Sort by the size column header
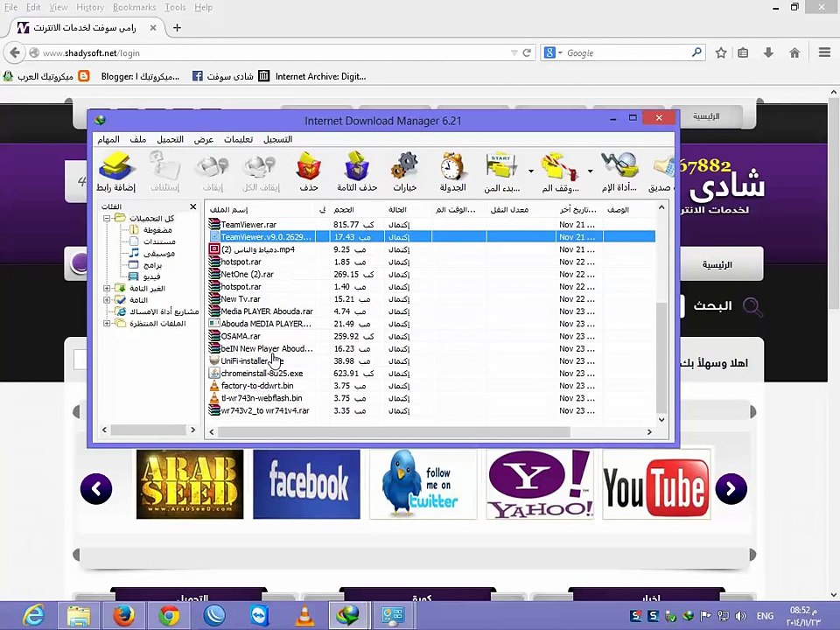This screenshot has width=840, height=630. pyautogui.click(x=356, y=209)
